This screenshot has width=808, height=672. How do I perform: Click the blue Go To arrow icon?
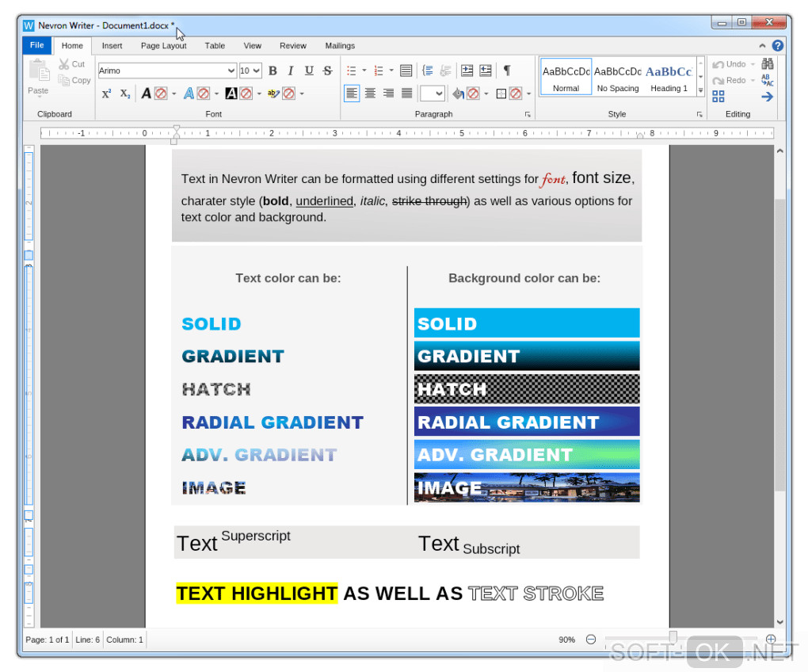768,97
